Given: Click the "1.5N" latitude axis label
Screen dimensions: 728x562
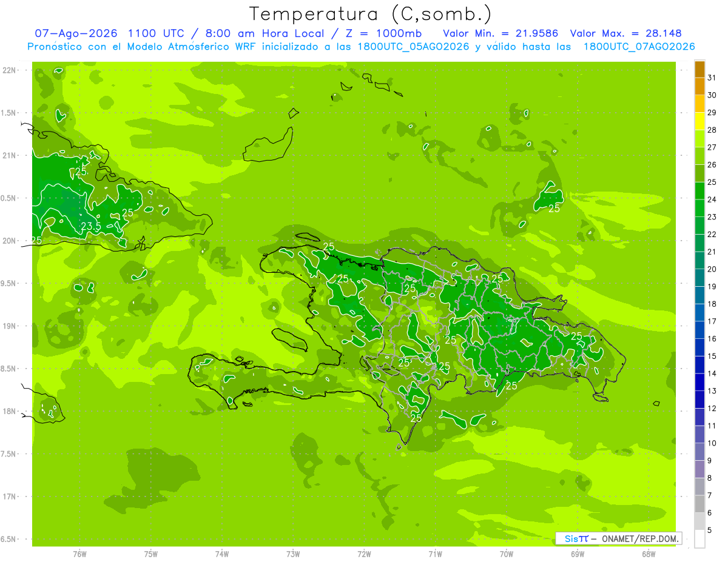Looking at the screenshot, I should 9,113.
